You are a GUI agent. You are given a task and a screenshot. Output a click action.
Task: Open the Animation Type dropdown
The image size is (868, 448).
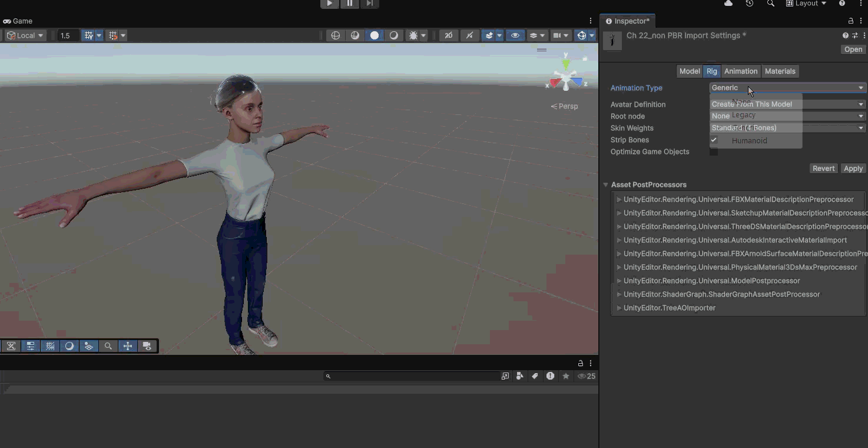pyautogui.click(x=788, y=88)
